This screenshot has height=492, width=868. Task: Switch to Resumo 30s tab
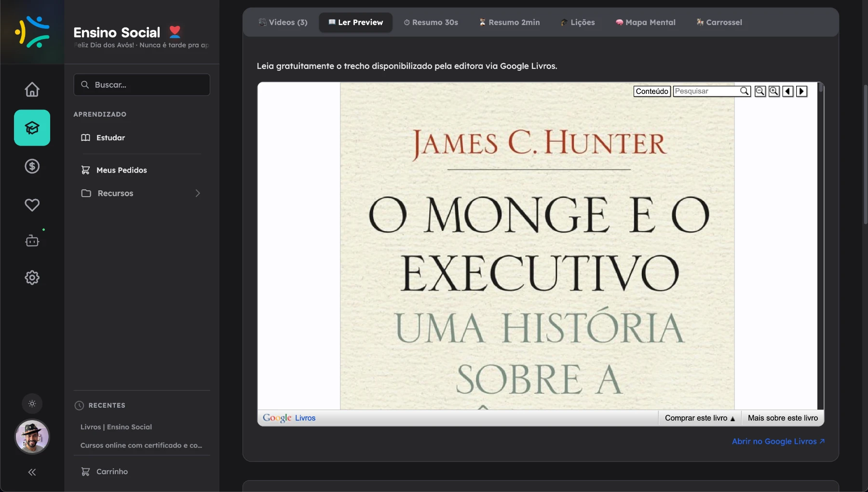point(431,22)
